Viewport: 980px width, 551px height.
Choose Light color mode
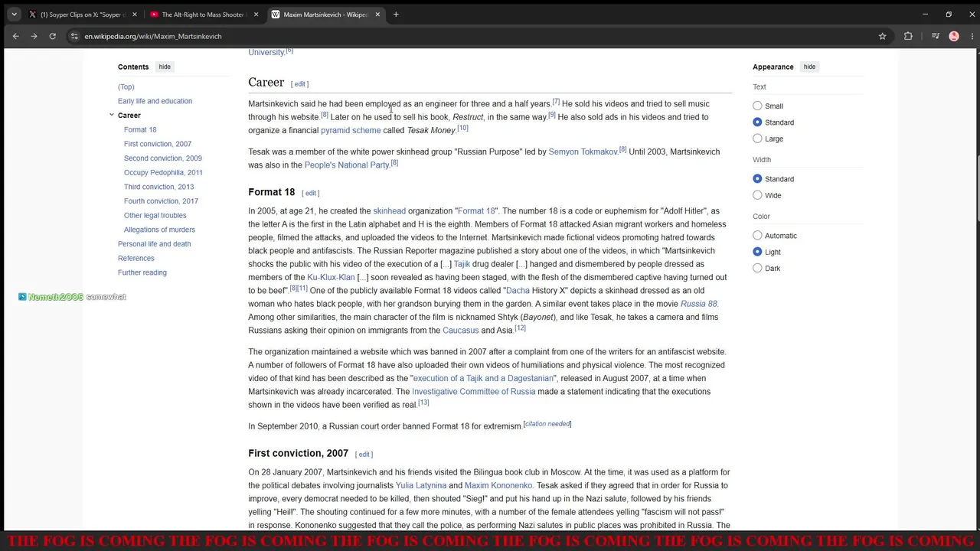point(757,252)
